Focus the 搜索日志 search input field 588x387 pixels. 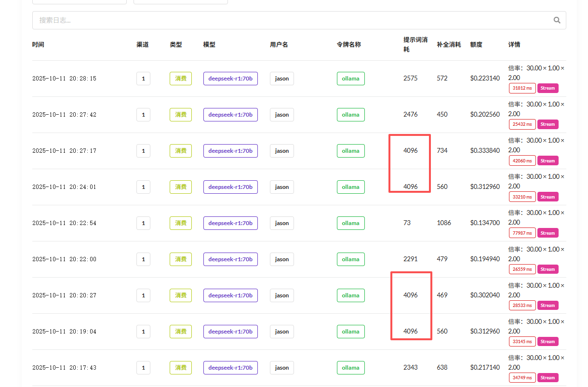(289, 20)
